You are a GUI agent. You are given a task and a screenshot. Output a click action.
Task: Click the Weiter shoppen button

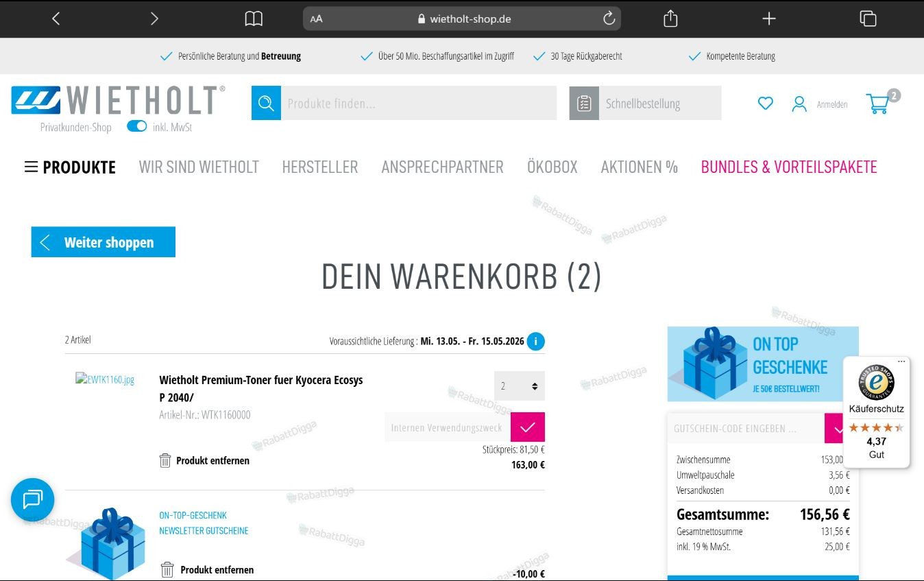[104, 242]
